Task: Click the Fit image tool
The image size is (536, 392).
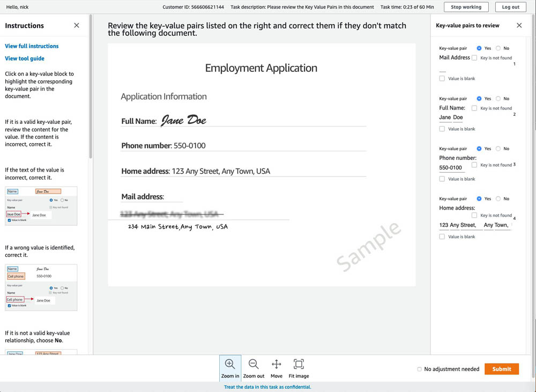Action: click(x=299, y=368)
